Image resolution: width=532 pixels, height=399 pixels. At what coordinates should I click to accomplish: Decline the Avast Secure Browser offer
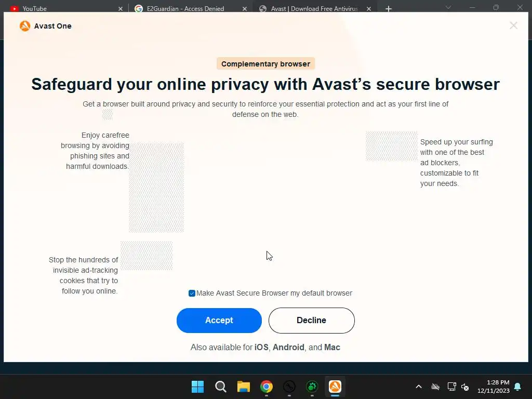pyautogui.click(x=312, y=320)
